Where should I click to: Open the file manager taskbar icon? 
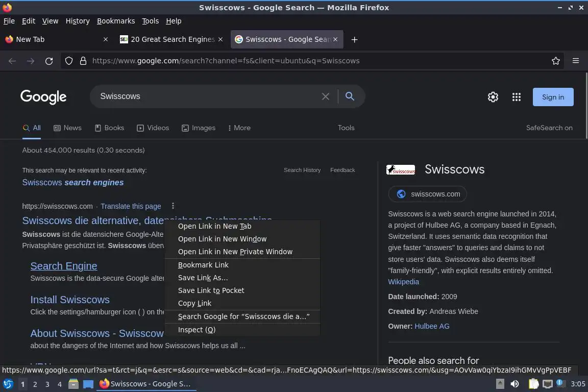(x=73, y=384)
